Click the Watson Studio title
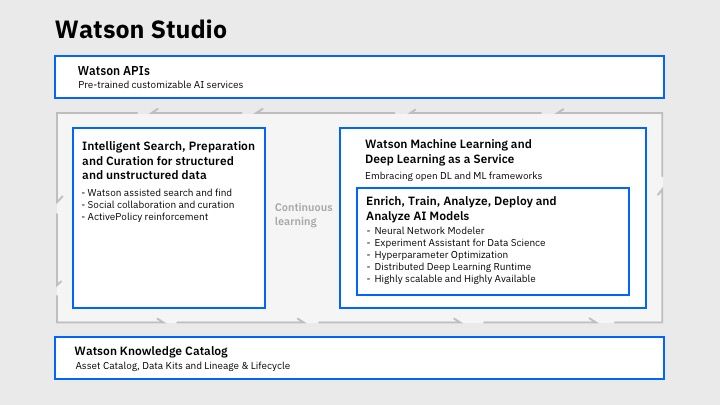Screen dimensions: 720x405 [141, 29]
